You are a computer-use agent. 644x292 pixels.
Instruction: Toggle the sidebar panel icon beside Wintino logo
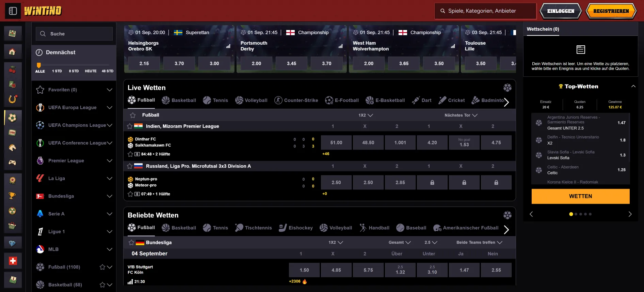point(13,11)
